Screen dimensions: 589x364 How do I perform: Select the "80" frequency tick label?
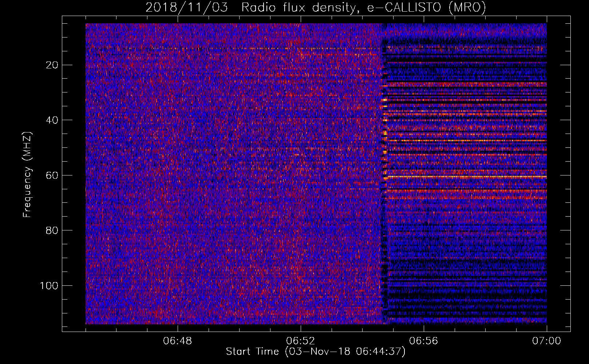pyautogui.click(x=52, y=230)
